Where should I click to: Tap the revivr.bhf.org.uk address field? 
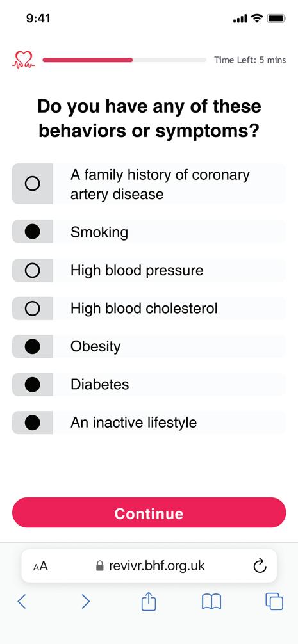[x=149, y=566]
